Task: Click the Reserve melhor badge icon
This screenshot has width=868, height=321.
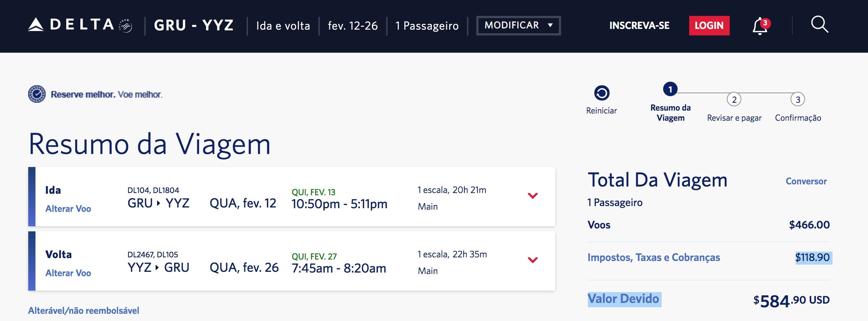Action: tap(37, 94)
